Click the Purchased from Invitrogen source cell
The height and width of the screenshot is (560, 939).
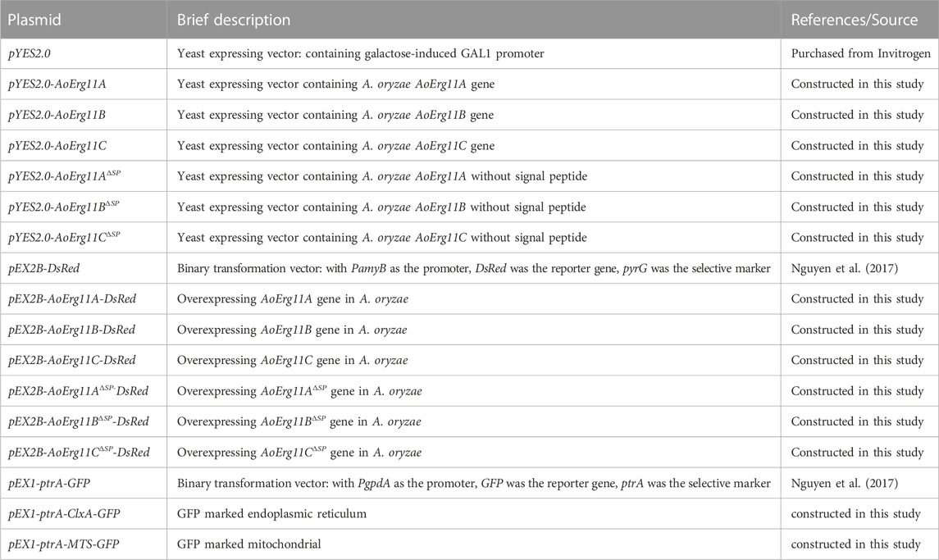(860, 54)
